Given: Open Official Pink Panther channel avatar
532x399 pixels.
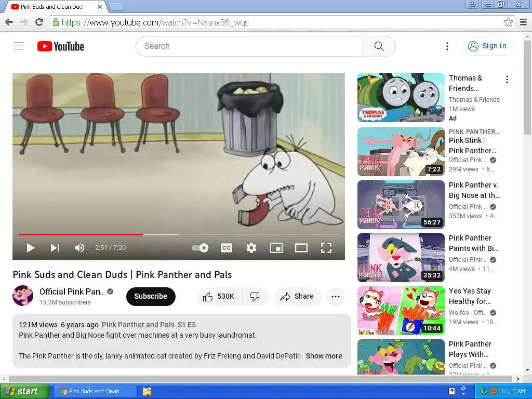Looking at the screenshot, I should 23,296.
